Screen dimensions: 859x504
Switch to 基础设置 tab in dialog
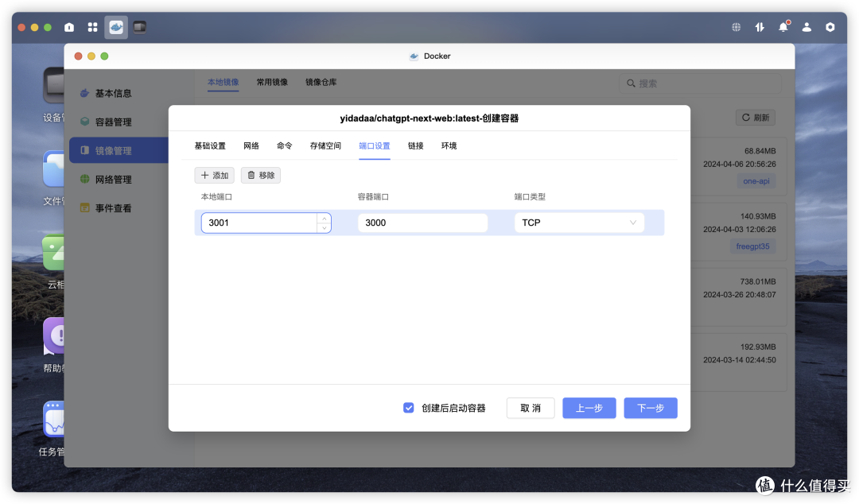coord(210,145)
